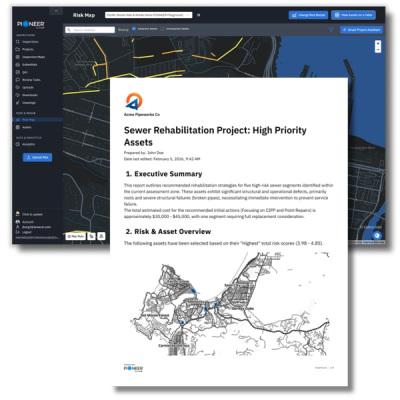Click the Cleanings brush icon
Viewport: 400px width, 400px height.
click(x=18, y=103)
